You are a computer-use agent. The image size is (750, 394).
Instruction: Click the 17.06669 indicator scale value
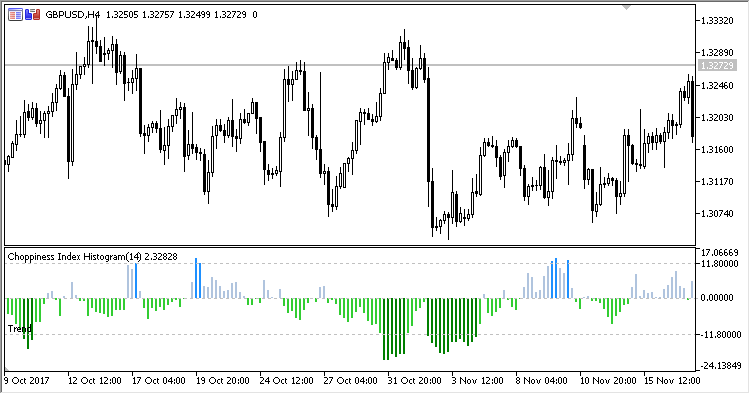719,252
